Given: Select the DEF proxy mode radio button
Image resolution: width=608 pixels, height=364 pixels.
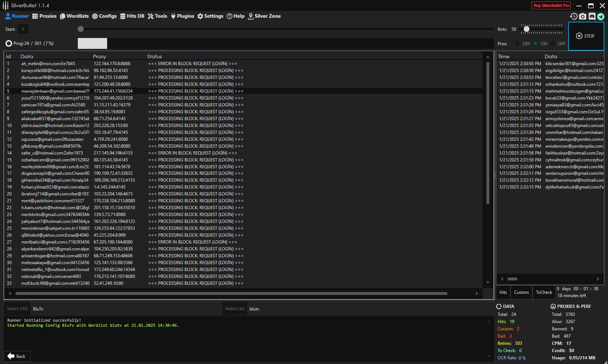Looking at the screenshot, I should pyautogui.click(x=518, y=43).
